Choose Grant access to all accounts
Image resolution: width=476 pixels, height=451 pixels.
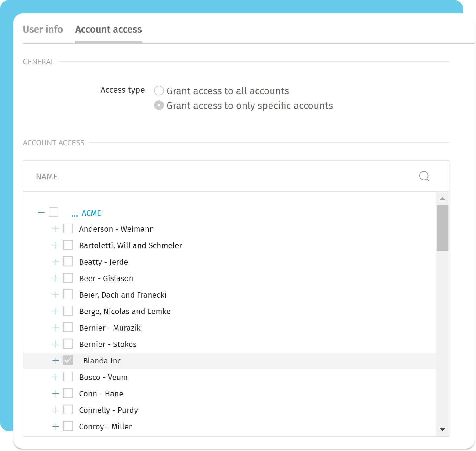coord(159,91)
